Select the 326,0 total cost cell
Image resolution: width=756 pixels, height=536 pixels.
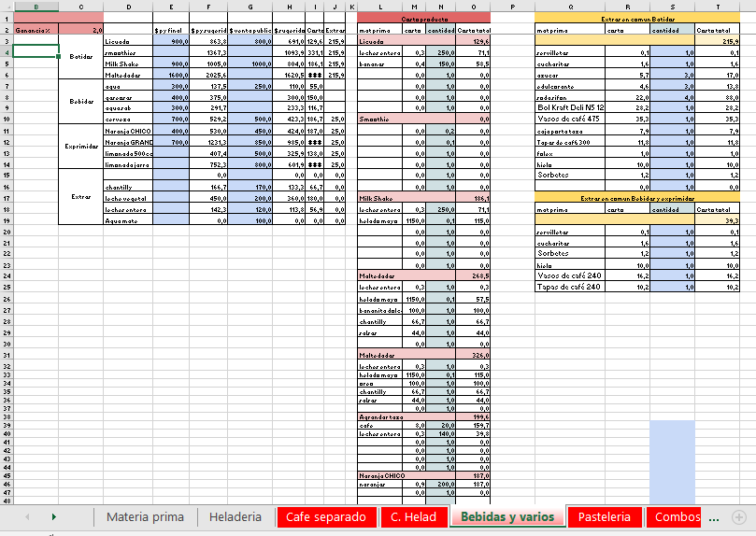(x=473, y=355)
